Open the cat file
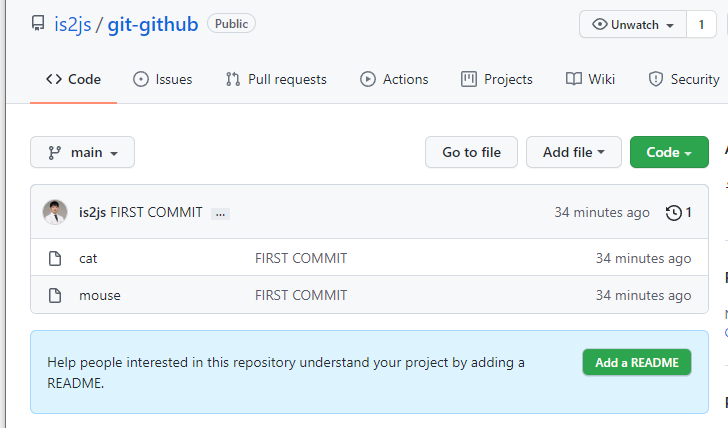 [x=88, y=259]
